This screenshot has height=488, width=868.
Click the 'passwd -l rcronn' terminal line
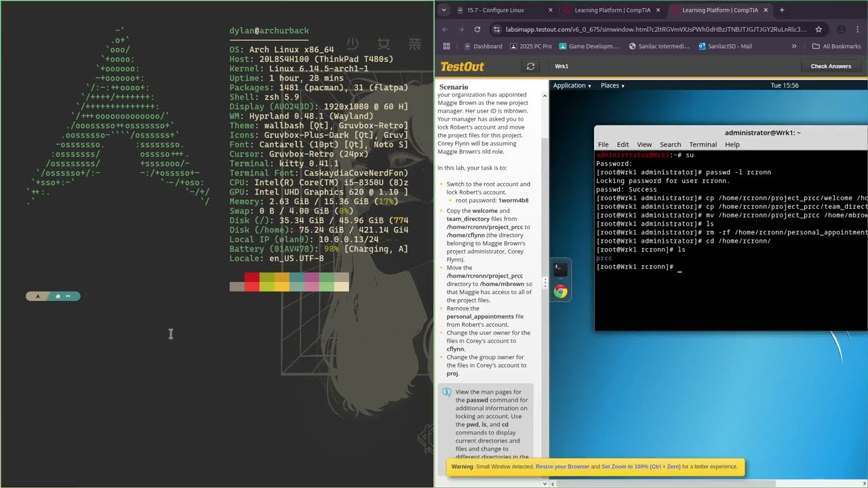683,172
